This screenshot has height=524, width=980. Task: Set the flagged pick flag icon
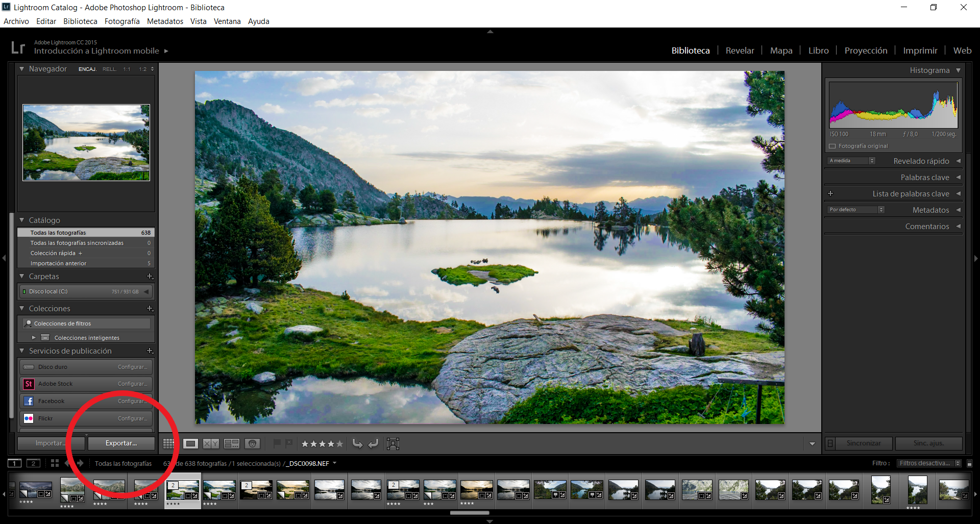[x=277, y=443]
